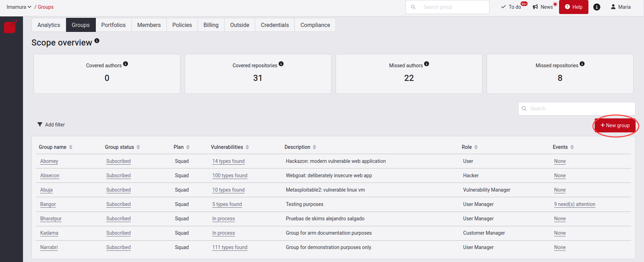This screenshot has height=262, width=644.
Task: Click the Scope overview info icon
Action: (97, 41)
